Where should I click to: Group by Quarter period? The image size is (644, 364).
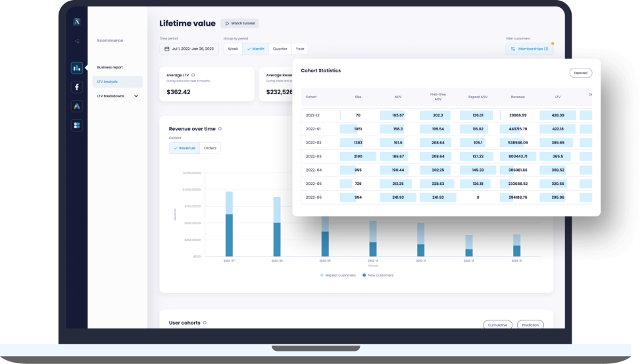point(280,49)
